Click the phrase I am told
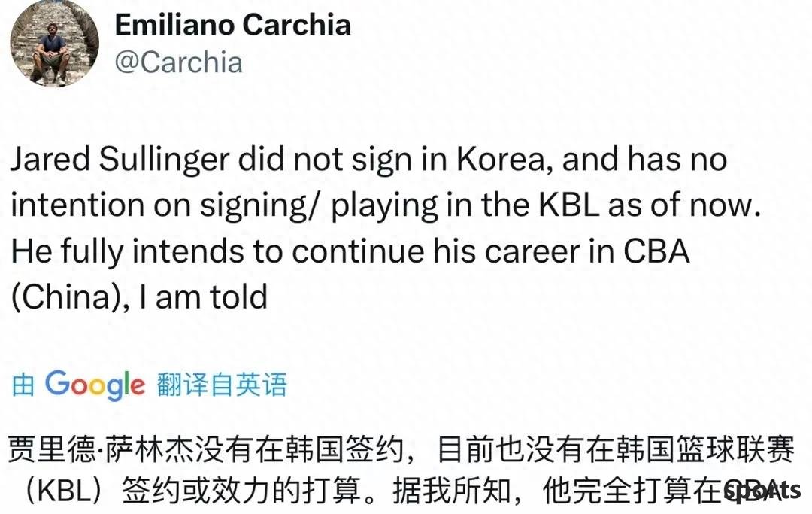This screenshot has height=514, width=812. click(x=203, y=297)
